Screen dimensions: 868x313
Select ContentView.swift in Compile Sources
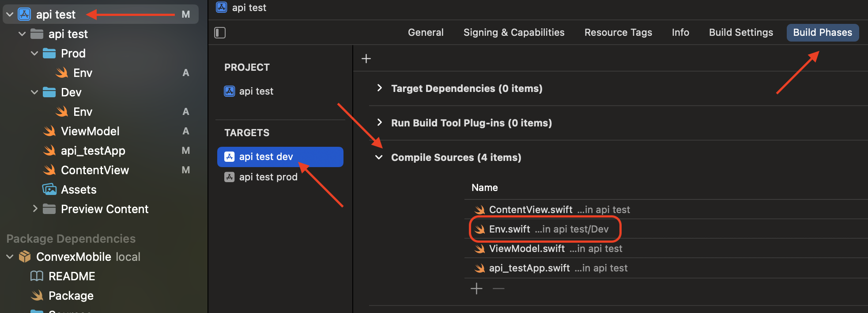pos(666,210)
